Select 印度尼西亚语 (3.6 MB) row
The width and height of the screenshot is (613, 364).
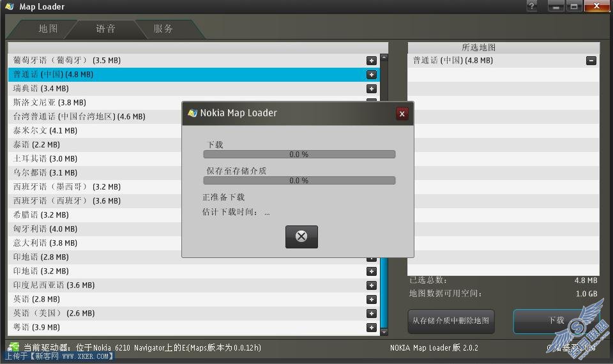[x=193, y=285]
